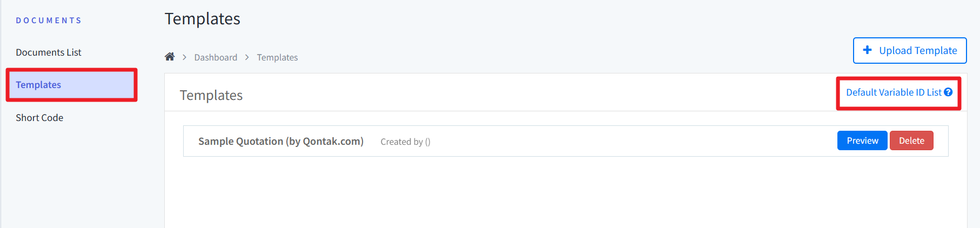Screen dimensions: 980x228
Task: Click the "Created by ()" text
Action: [405, 142]
